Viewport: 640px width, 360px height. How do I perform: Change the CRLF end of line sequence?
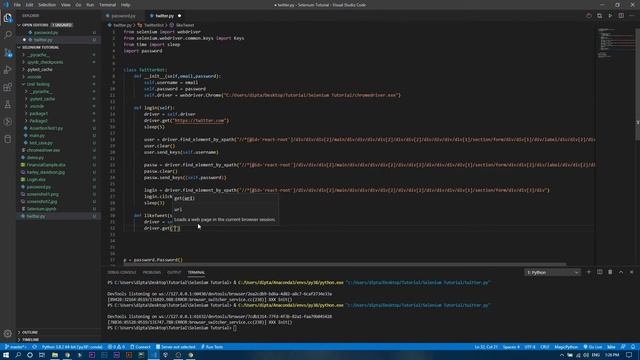pyautogui.click(x=544, y=347)
